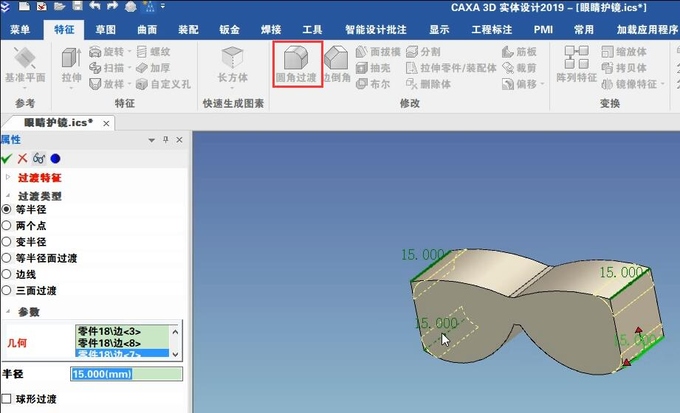Click the 删除体 delete body tool
The height and width of the screenshot is (413, 680).
(428, 84)
